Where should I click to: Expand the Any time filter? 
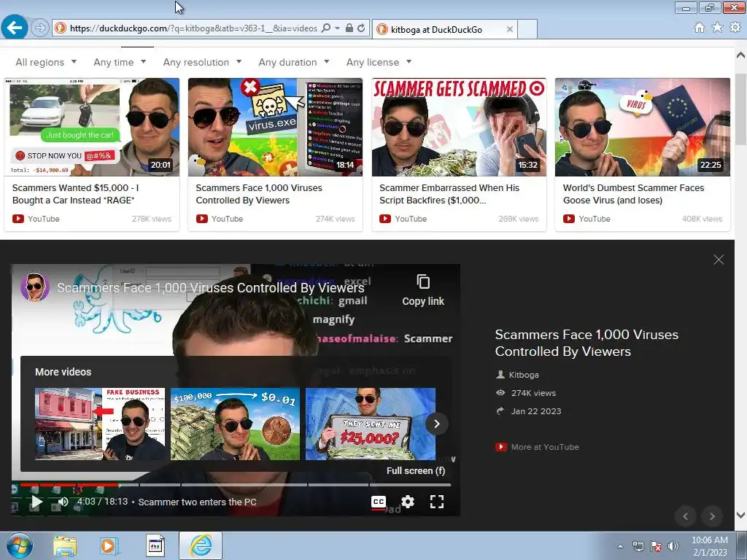click(120, 62)
